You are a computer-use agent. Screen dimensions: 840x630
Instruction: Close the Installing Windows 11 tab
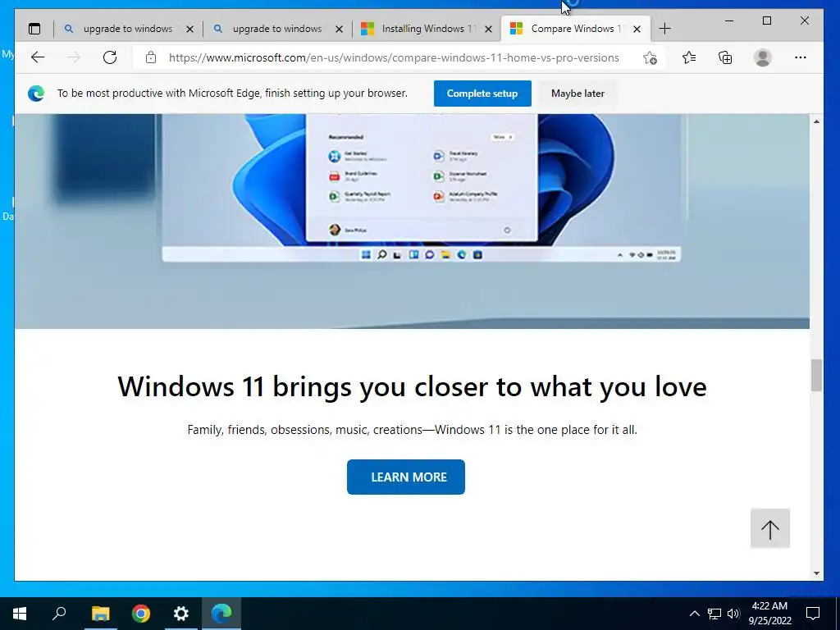pos(488,29)
